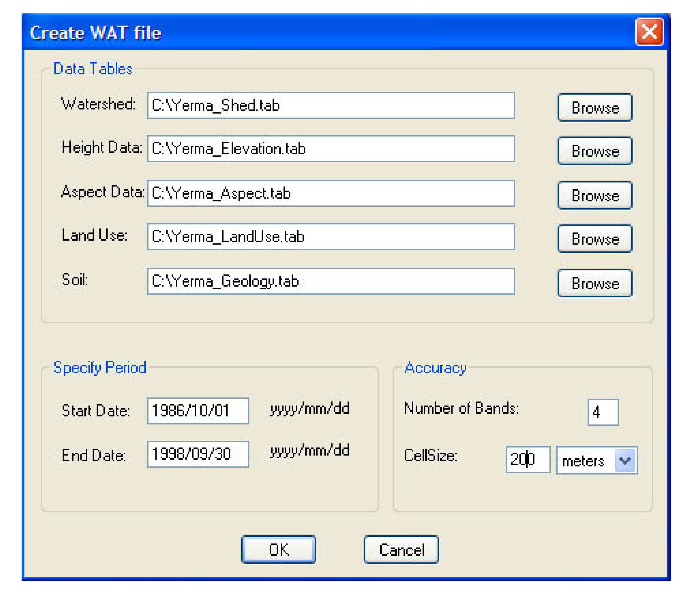The width and height of the screenshot is (700, 599).
Task: Click the CellSize value field
Action: (x=528, y=460)
